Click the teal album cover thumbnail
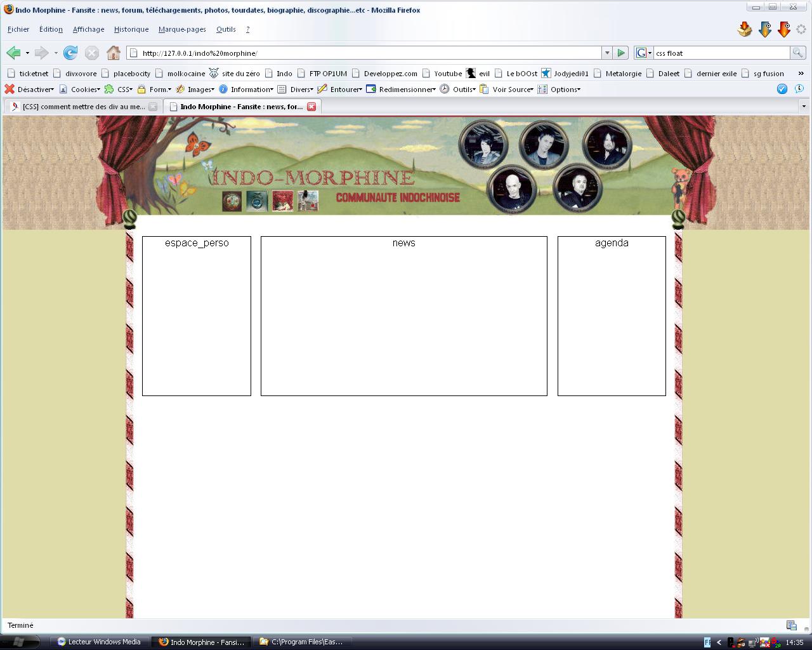This screenshot has width=812, height=650. click(x=257, y=201)
